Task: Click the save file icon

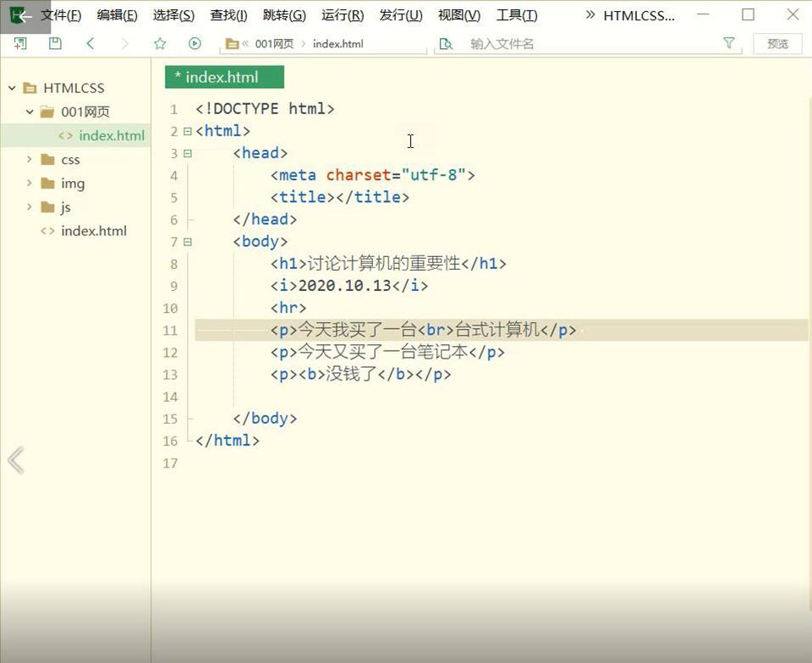Action: 55,43
